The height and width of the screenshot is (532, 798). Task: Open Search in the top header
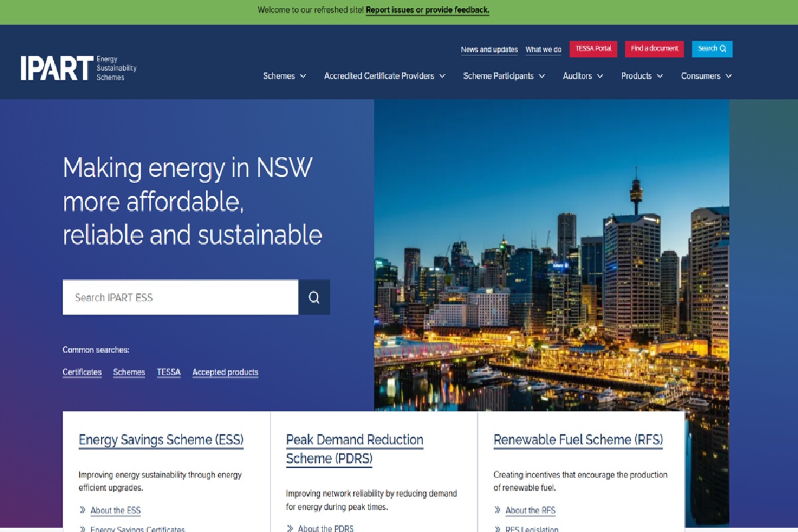point(712,49)
